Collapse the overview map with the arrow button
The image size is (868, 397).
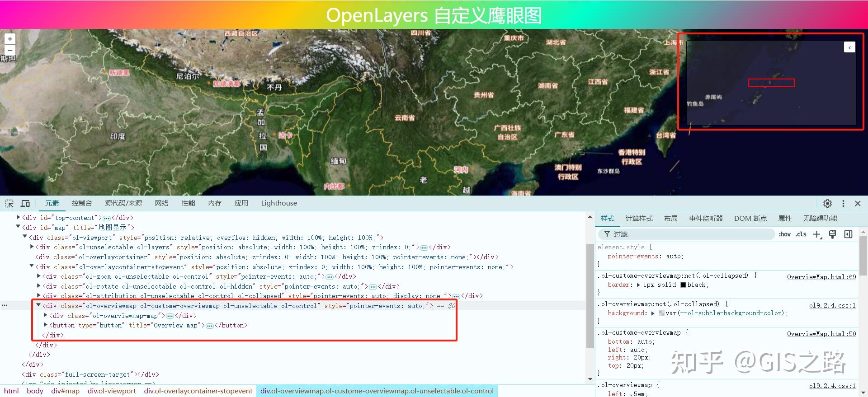tap(849, 47)
